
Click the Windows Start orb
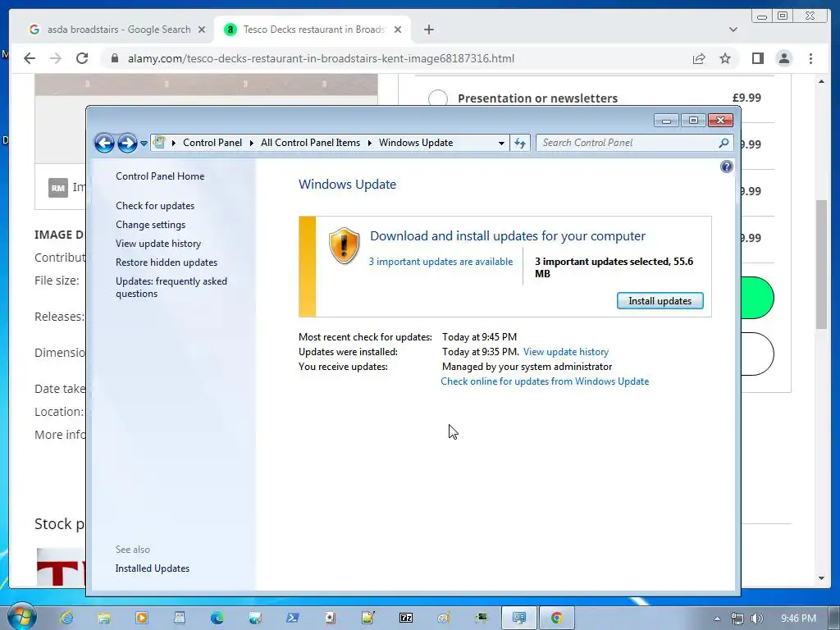tap(21, 617)
